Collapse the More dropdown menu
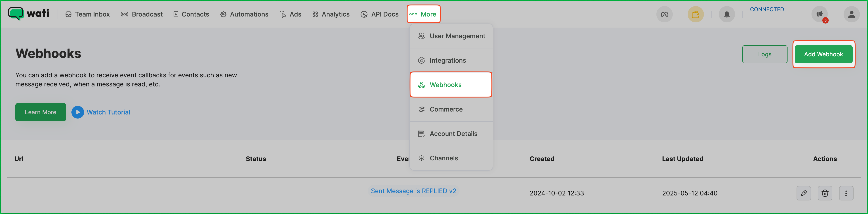868x214 pixels. point(423,14)
